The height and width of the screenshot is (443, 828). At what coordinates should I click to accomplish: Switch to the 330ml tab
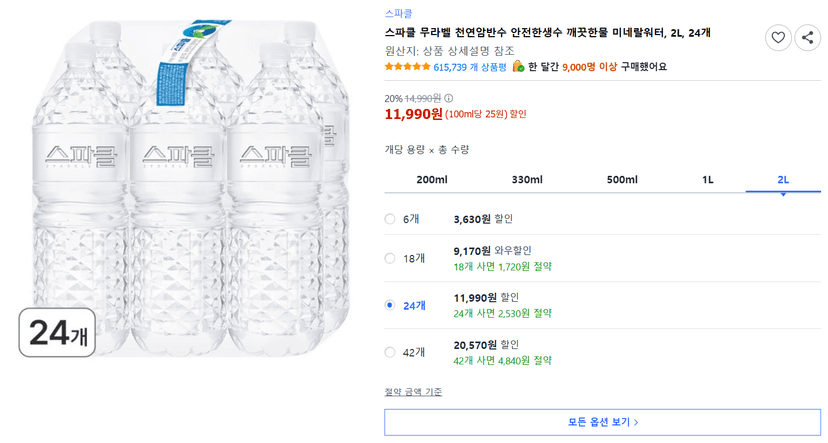click(x=527, y=180)
